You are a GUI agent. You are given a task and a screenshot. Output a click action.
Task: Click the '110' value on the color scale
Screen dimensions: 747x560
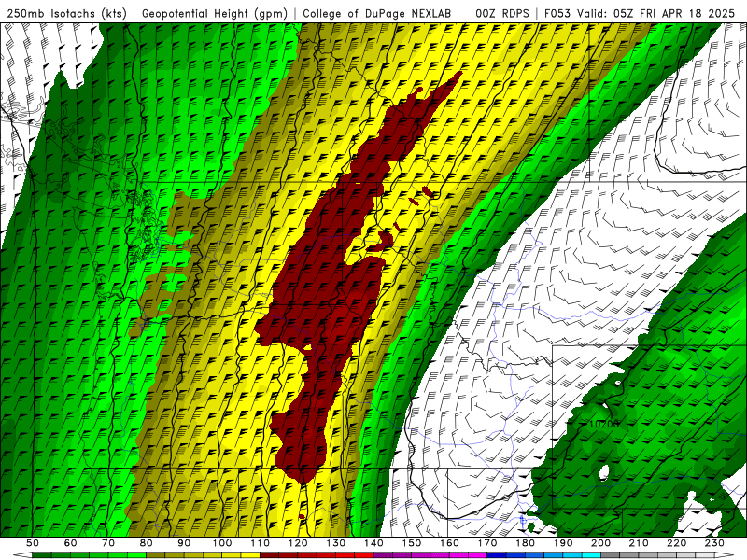coord(261,543)
